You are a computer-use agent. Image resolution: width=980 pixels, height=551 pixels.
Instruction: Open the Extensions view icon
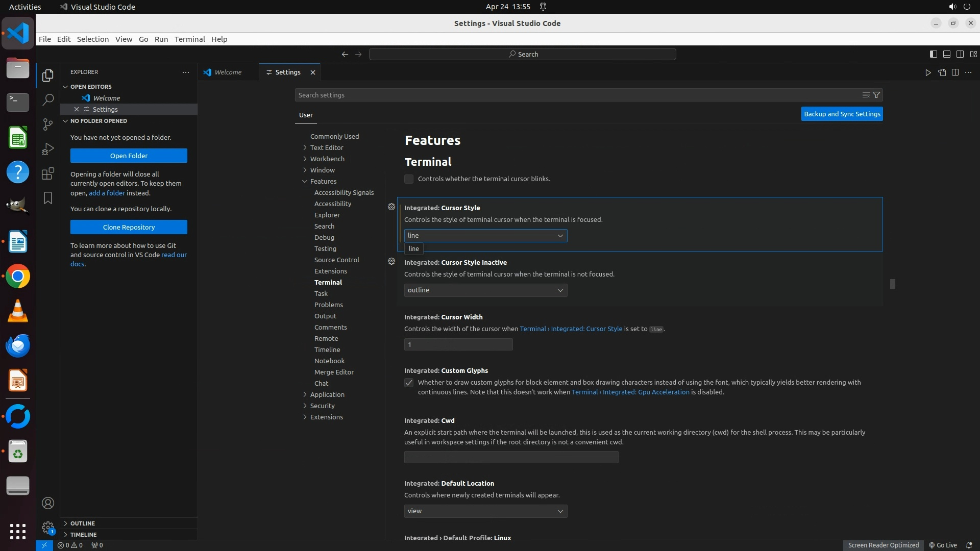[x=48, y=173]
